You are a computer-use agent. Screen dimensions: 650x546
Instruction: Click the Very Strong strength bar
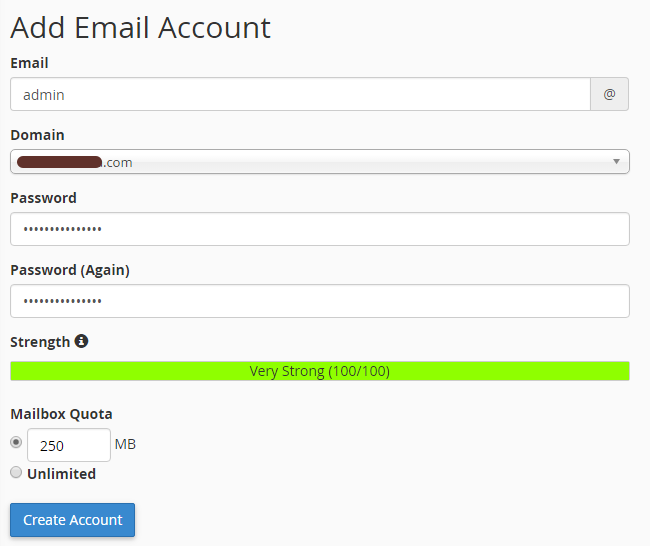(x=319, y=371)
